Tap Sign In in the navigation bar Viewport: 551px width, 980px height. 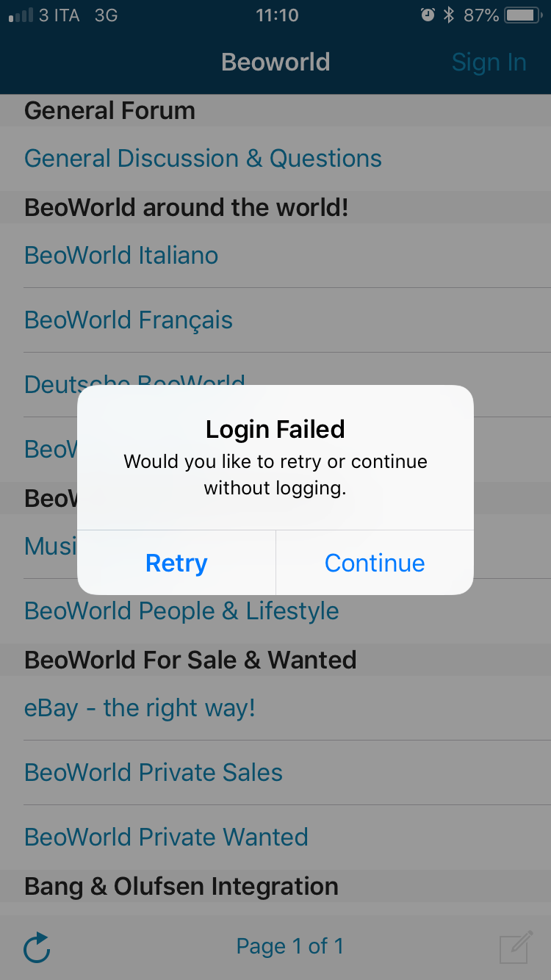coord(489,62)
